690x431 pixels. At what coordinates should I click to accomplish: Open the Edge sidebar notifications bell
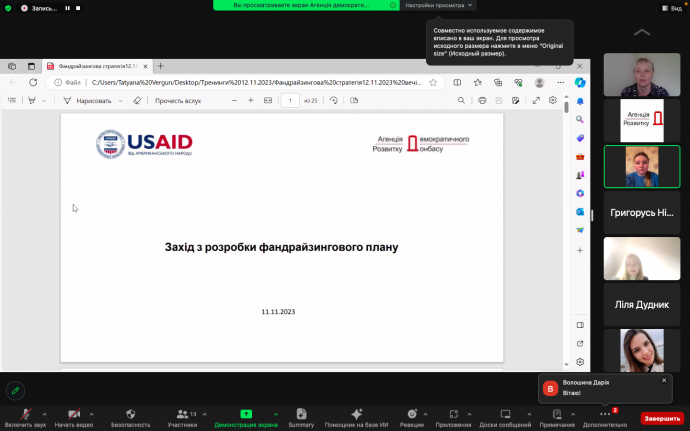coord(580,101)
